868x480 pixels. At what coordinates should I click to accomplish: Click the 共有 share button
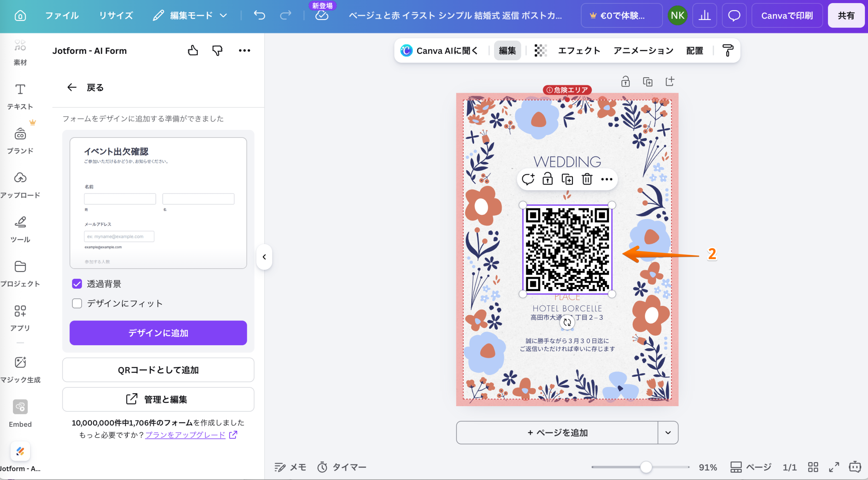[846, 16]
